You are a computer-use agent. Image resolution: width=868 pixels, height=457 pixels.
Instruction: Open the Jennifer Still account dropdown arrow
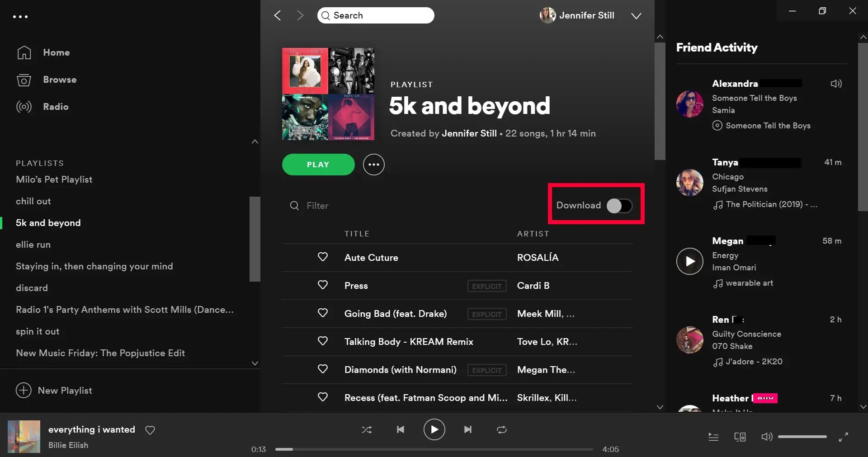tap(636, 16)
